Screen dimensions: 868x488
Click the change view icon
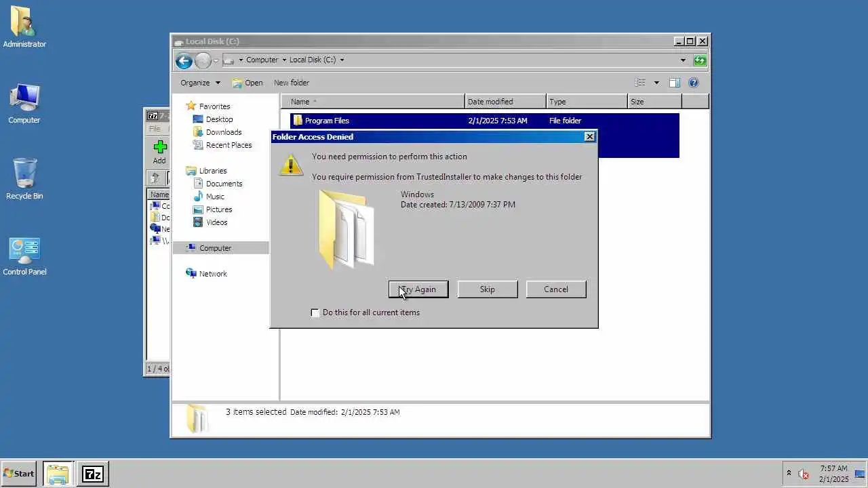click(x=640, y=83)
